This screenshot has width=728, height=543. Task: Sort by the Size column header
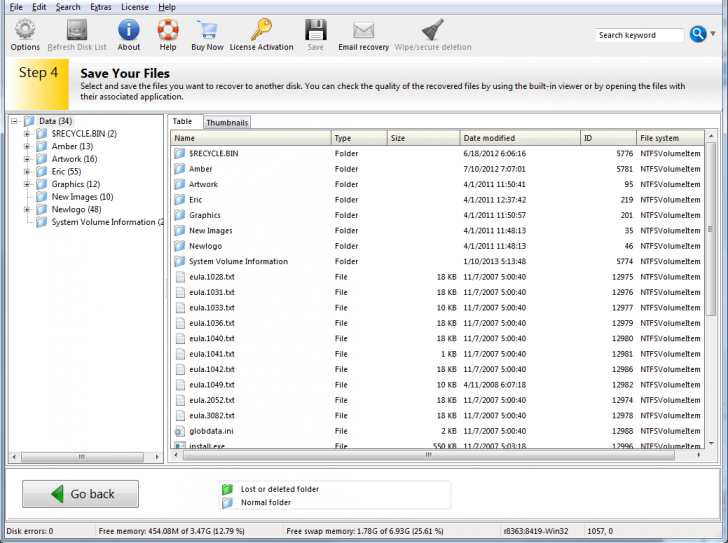(423, 138)
